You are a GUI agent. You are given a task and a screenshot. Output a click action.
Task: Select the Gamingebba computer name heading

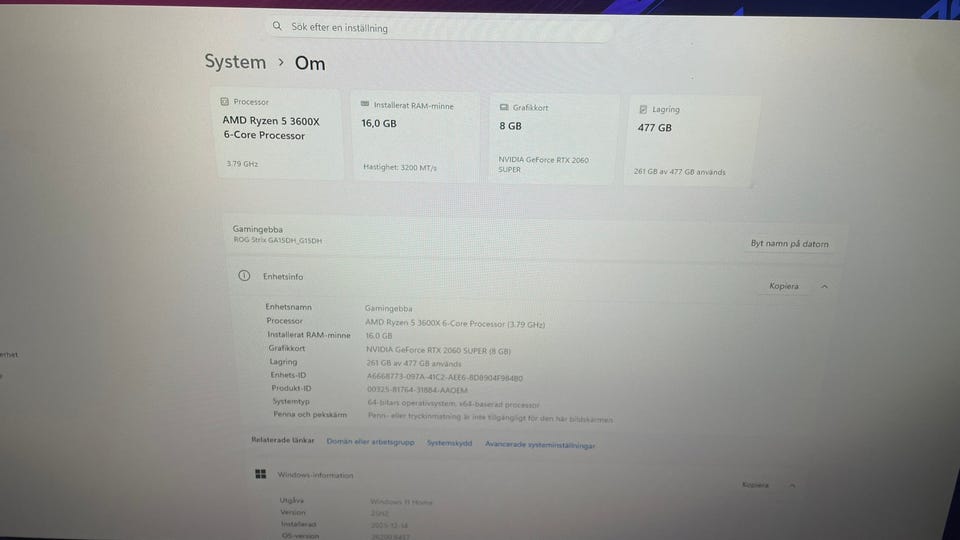(x=257, y=229)
